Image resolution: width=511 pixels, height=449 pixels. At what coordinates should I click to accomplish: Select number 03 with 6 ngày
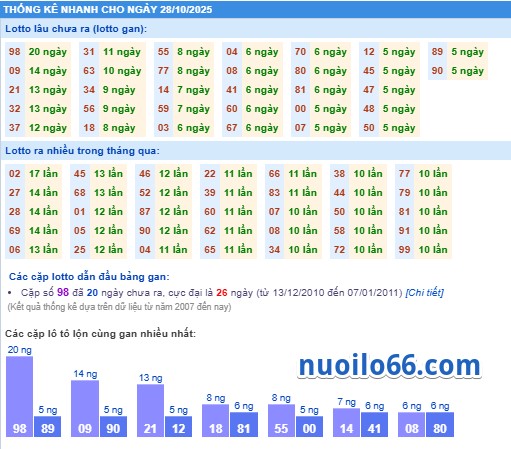163,128
